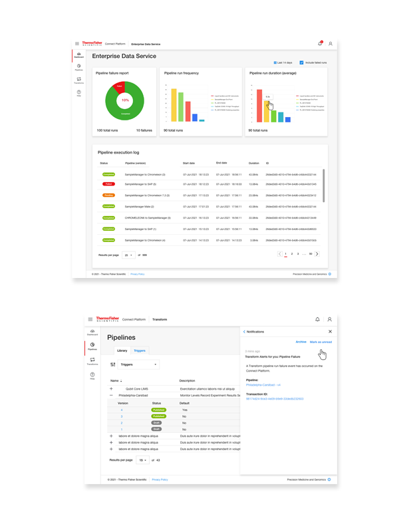Image resolution: width=409 pixels, height=532 pixels.
Task: Open the Triggers filter dropdown
Action: coord(138,364)
